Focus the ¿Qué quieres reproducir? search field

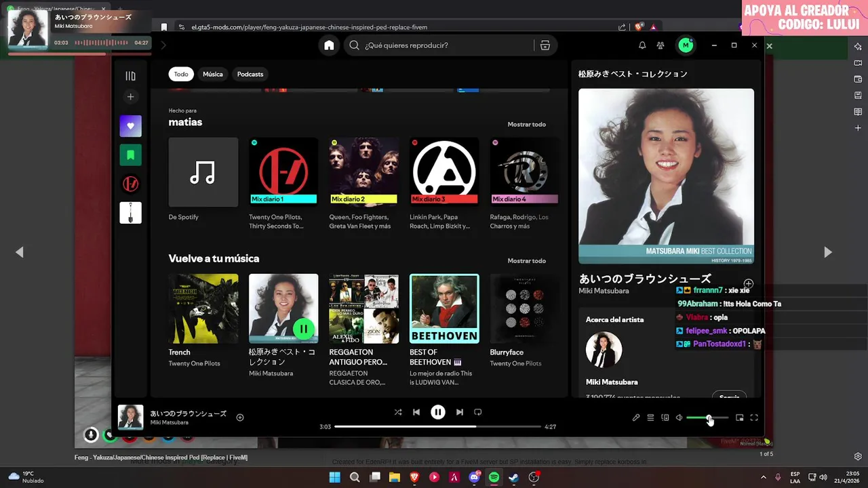click(x=441, y=45)
